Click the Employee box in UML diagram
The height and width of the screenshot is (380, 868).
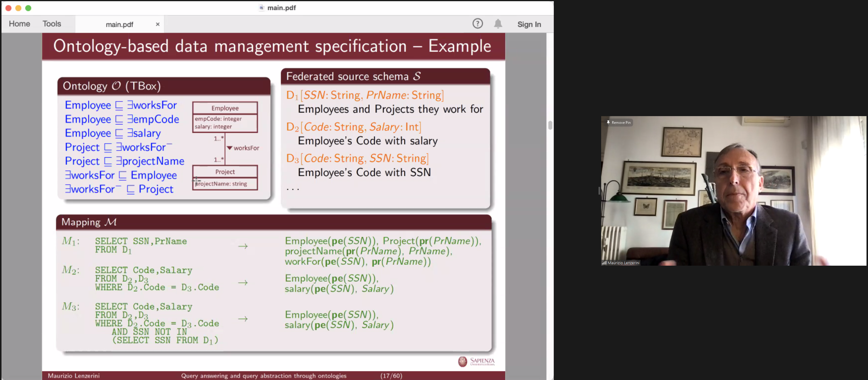point(225,108)
